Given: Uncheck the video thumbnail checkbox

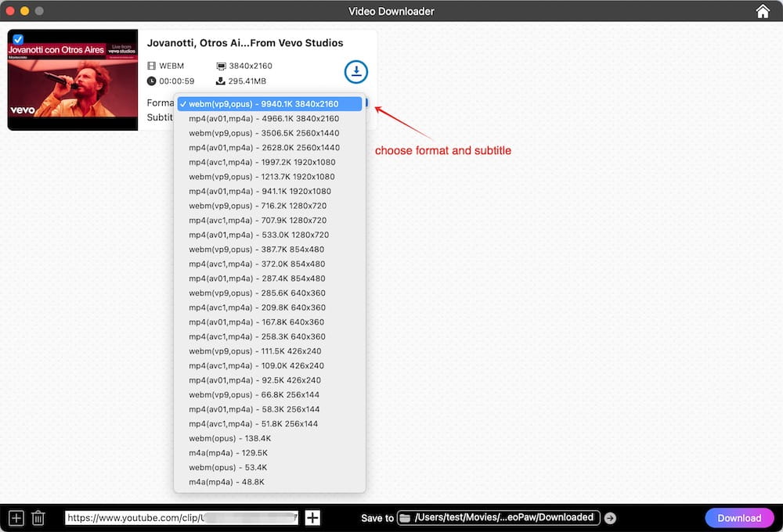Looking at the screenshot, I should 18,39.
